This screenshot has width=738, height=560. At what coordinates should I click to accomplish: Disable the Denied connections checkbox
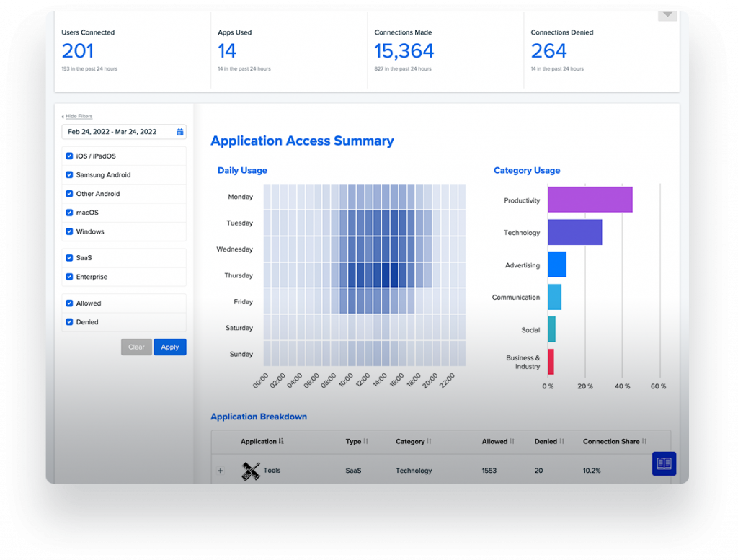[x=69, y=322]
